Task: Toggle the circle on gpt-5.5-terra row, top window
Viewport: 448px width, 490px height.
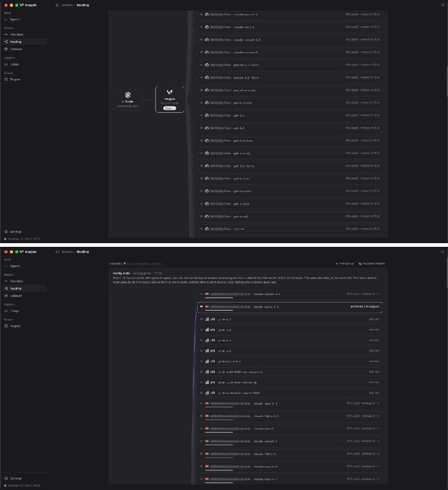Action: 201,165
